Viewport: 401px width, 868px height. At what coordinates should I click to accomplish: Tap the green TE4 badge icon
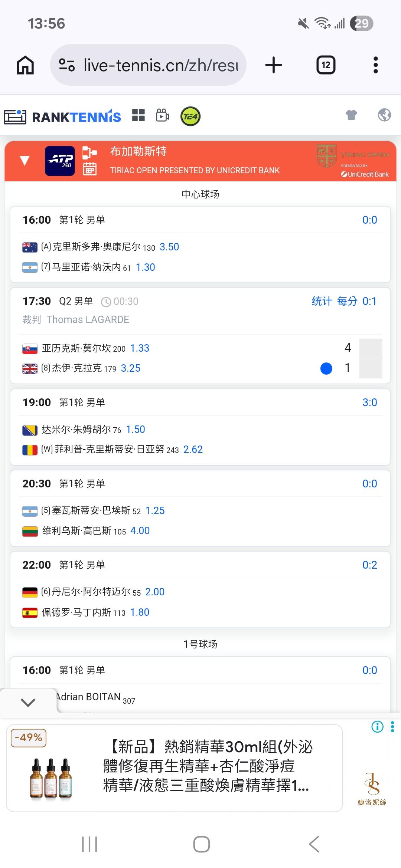[190, 116]
